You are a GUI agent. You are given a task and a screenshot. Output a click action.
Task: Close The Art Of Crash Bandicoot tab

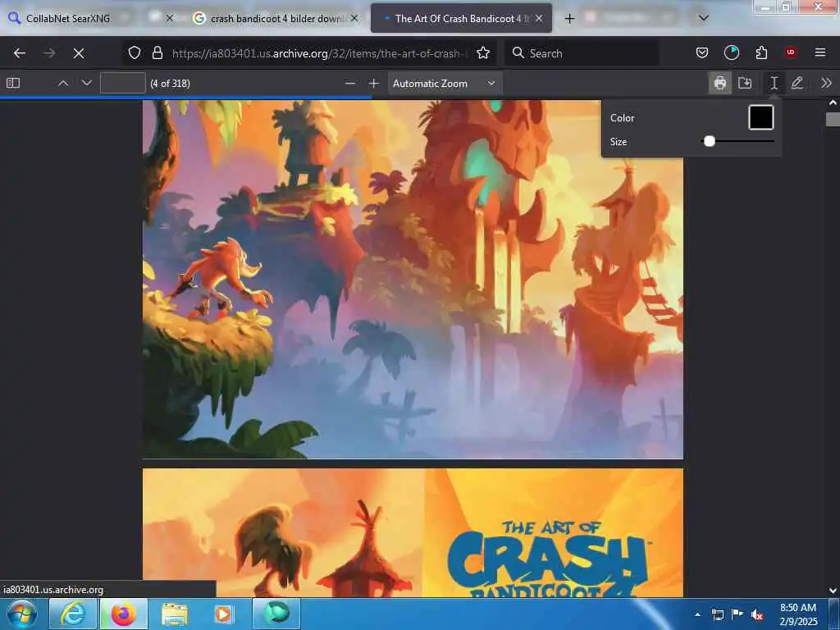click(x=540, y=18)
